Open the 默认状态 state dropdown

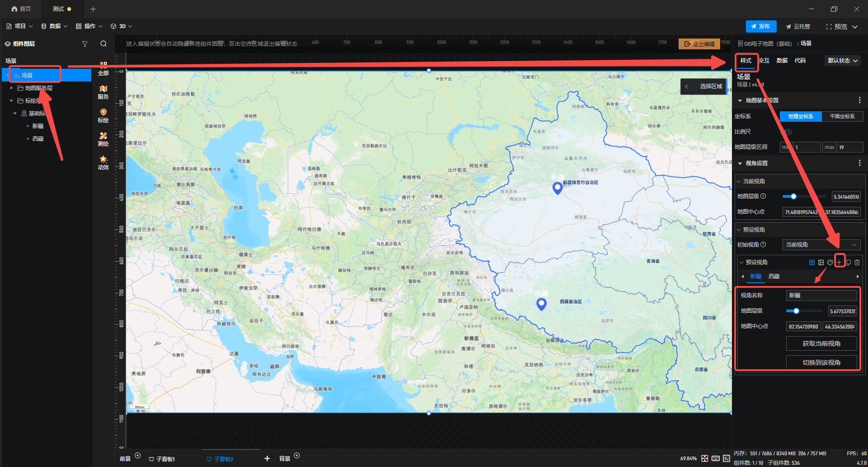[843, 61]
